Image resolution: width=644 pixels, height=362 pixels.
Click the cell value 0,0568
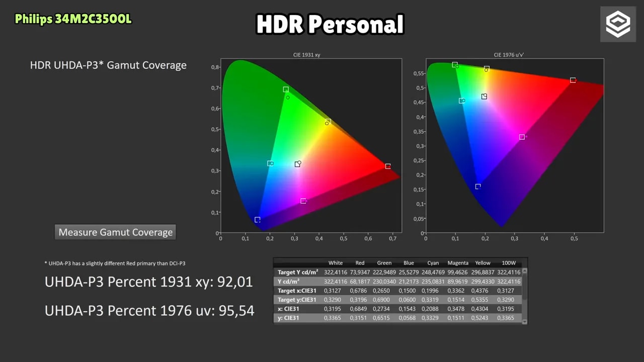pos(409,318)
